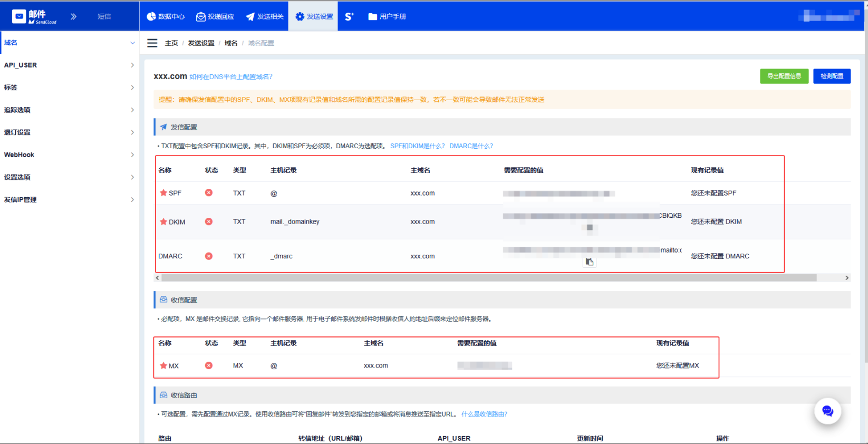Click the hamburger menu icon beside breadcrumb
Viewport: 868px width, 444px height.
pos(152,43)
